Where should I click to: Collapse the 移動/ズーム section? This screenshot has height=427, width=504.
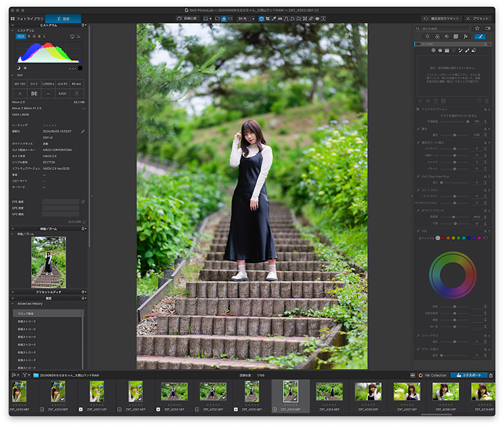[13, 234]
